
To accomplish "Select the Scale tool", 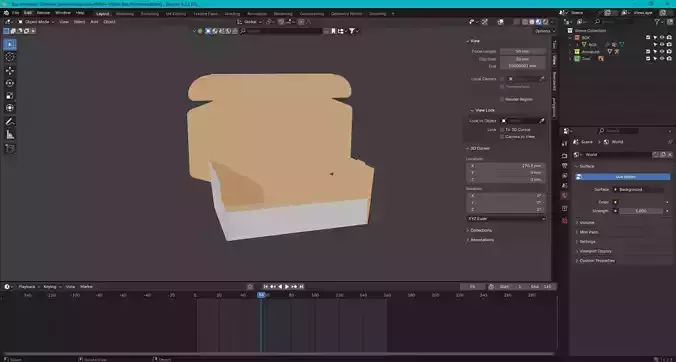I will click(10, 96).
